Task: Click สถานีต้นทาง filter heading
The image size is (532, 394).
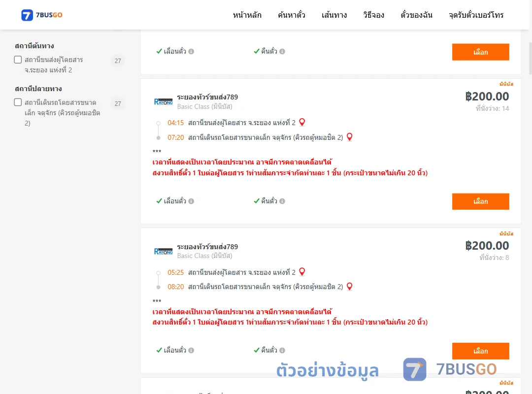Action: click(34, 46)
